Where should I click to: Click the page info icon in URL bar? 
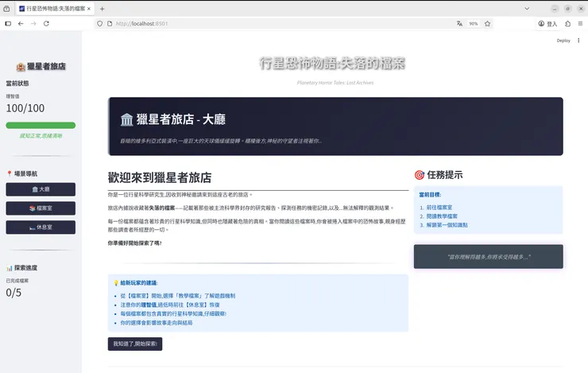coord(110,24)
